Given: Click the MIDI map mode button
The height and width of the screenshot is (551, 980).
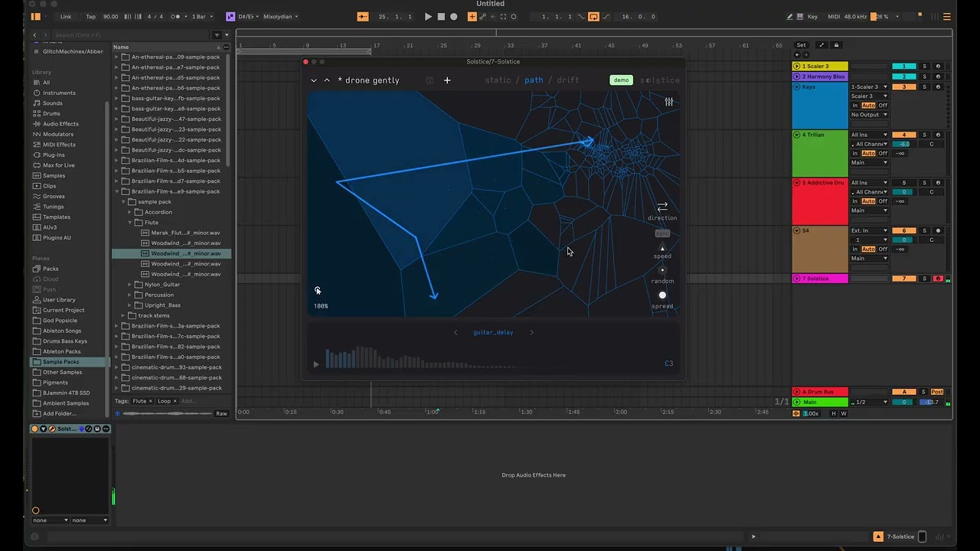Looking at the screenshot, I should 834,17.
